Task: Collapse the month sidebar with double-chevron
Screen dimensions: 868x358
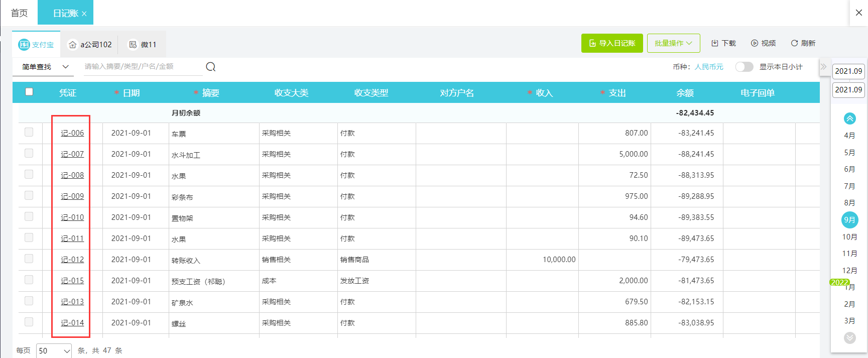Action: click(x=823, y=66)
